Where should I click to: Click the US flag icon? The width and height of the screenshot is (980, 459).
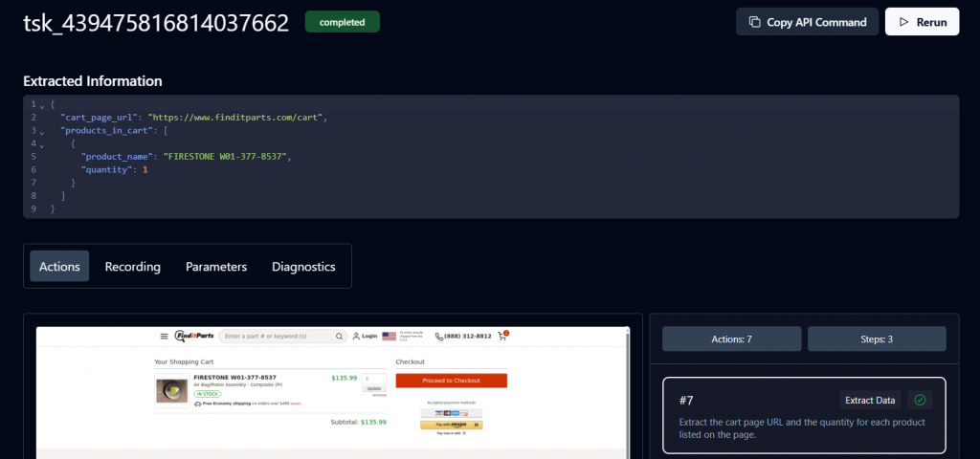[389, 337]
